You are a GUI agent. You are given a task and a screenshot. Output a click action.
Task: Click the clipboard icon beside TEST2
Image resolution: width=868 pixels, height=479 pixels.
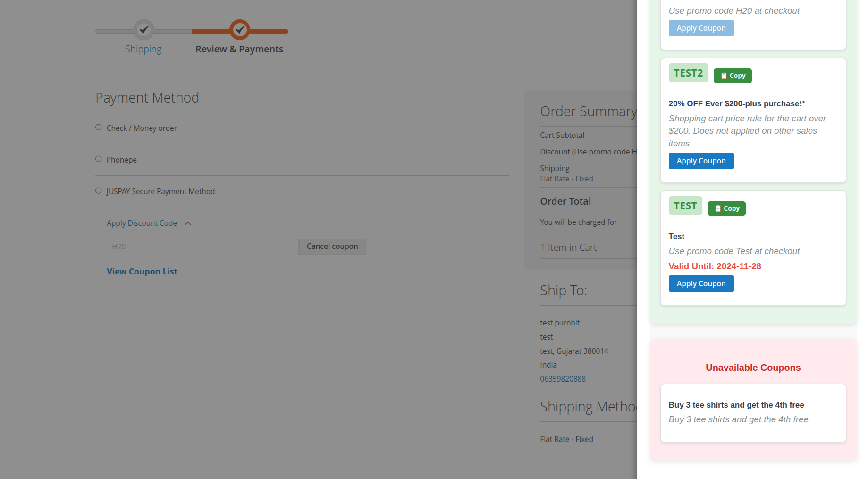723,75
